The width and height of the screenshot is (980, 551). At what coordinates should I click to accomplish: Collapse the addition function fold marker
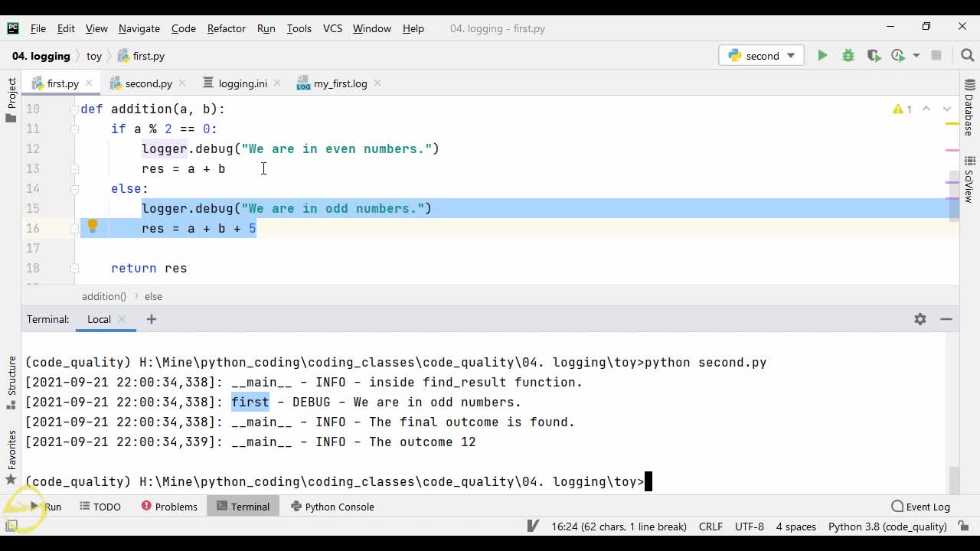coord(75,109)
